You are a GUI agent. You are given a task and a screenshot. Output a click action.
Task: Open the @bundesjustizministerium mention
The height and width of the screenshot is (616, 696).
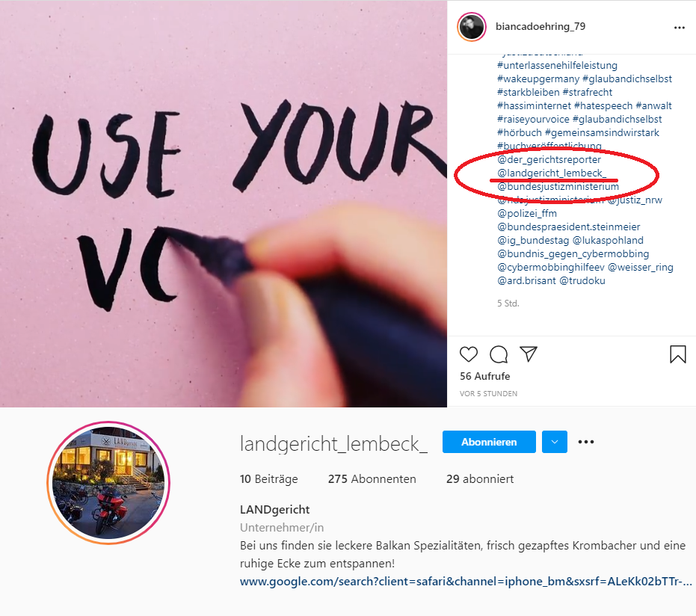point(558,186)
